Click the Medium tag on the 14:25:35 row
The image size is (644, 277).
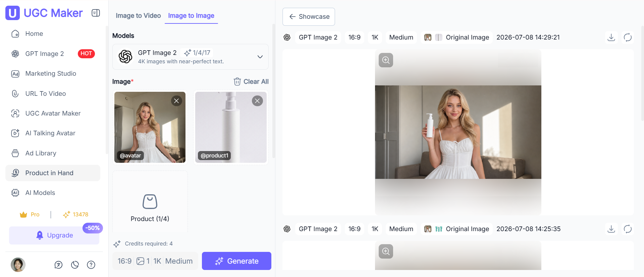(x=401, y=229)
